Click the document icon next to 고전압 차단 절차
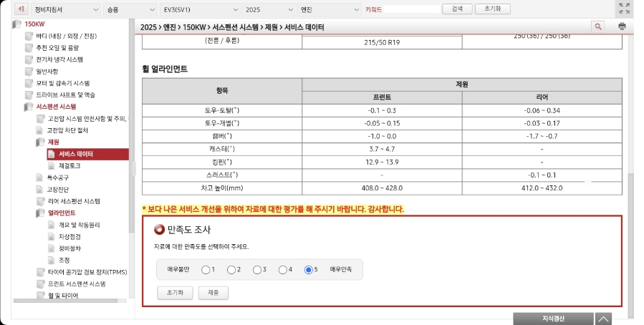The image size is (644, 325). coord(39,130)
